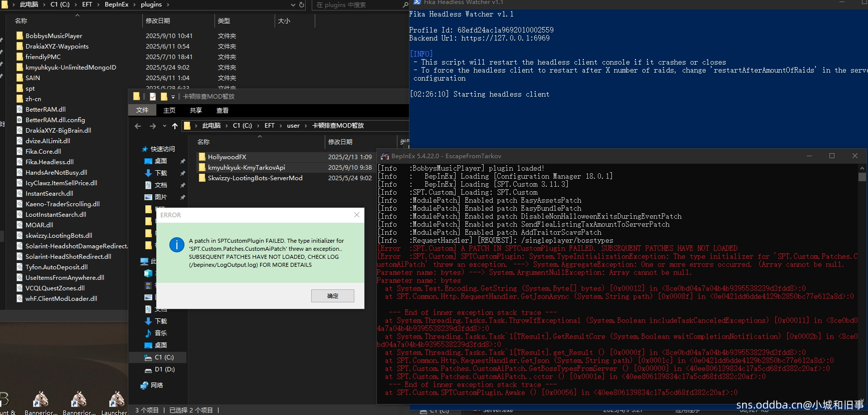Close the ERROR dialog with the X

(356, 215)
